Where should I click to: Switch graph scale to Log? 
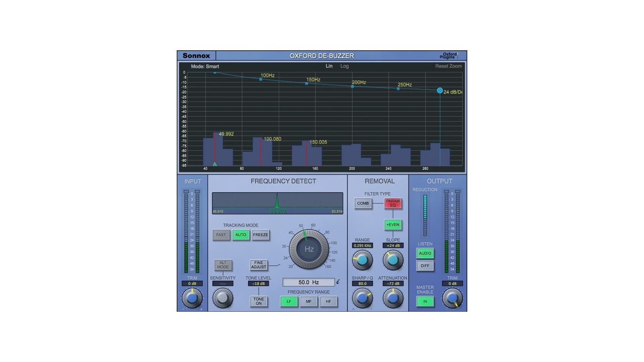[x=345, y=66]
